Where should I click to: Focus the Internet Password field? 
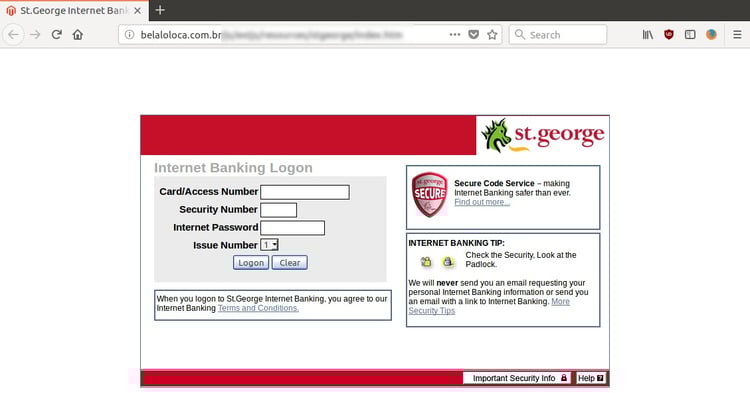tap(292, 228)
